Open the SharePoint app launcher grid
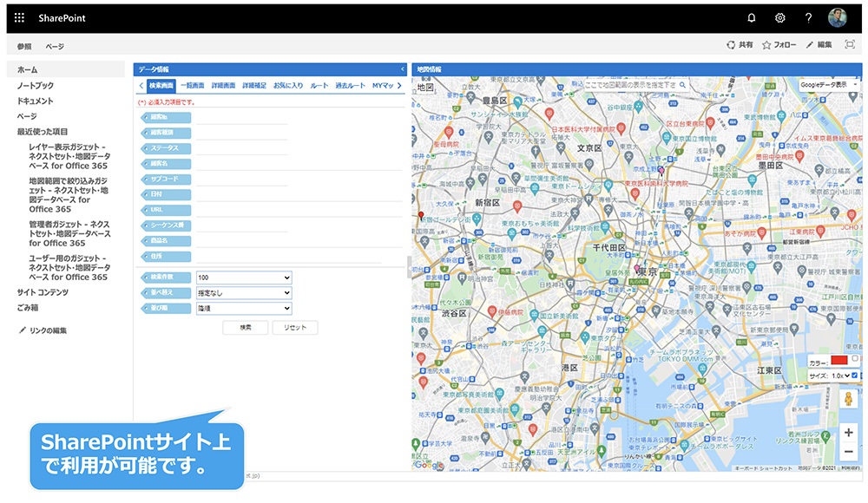The image size is (868, 503). pyautogui.click(x=19, y=17)
